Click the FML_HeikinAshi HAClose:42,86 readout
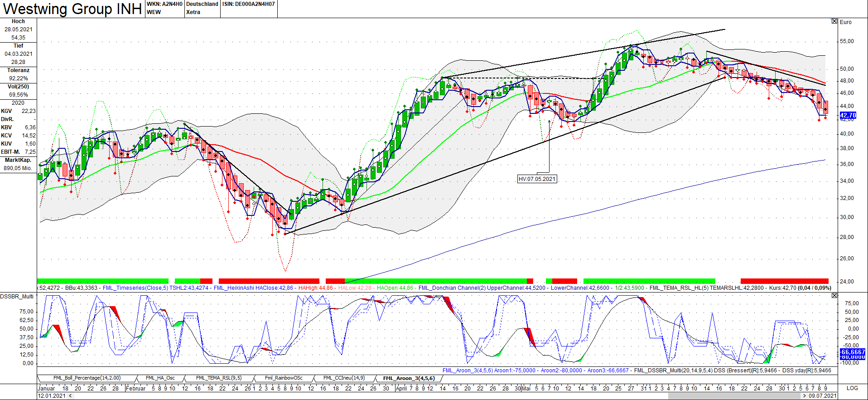The height and width of the screenshot is (400, 868). [253, 288]
